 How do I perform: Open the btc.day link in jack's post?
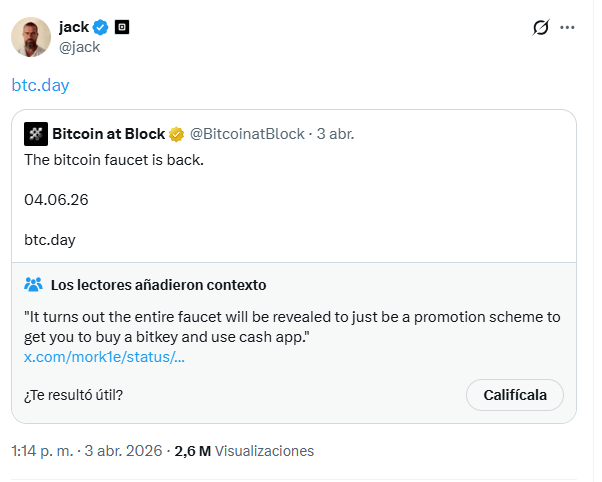41,85
